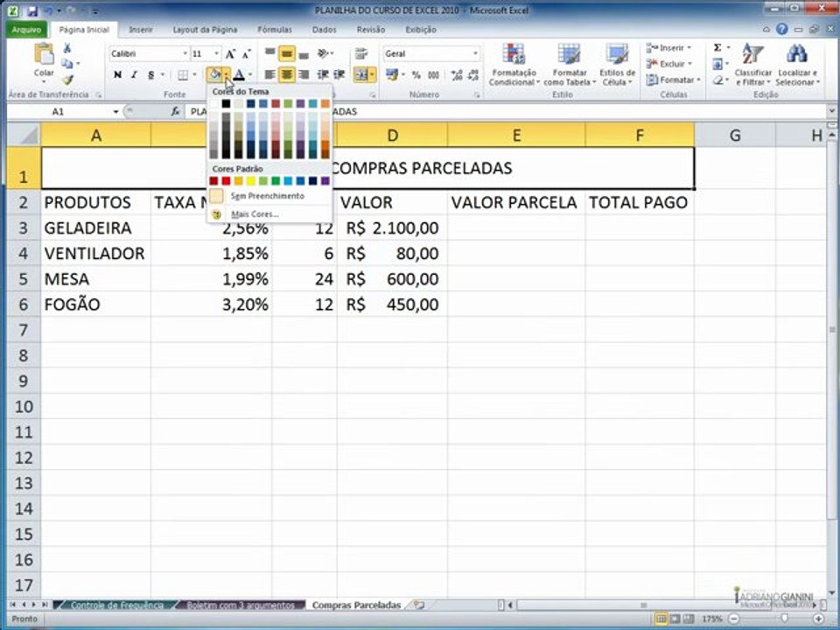Click the Inserir cells button
This screenshot has width=840, height=630.
669,47
